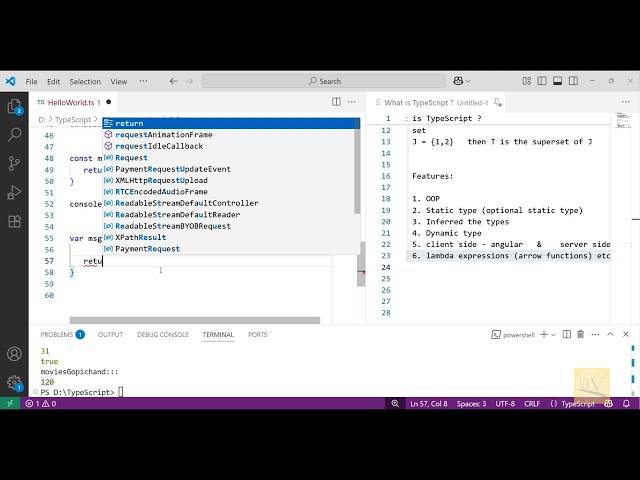Open More Actions for right editor group

pyautogui.click(x=626, y=102)
